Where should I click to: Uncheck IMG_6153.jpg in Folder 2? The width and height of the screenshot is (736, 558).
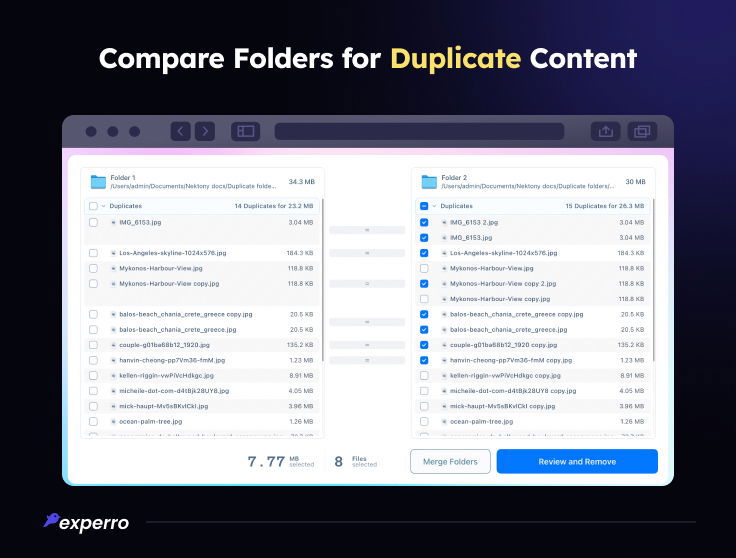pyautogui.click(x=424, y=238)
